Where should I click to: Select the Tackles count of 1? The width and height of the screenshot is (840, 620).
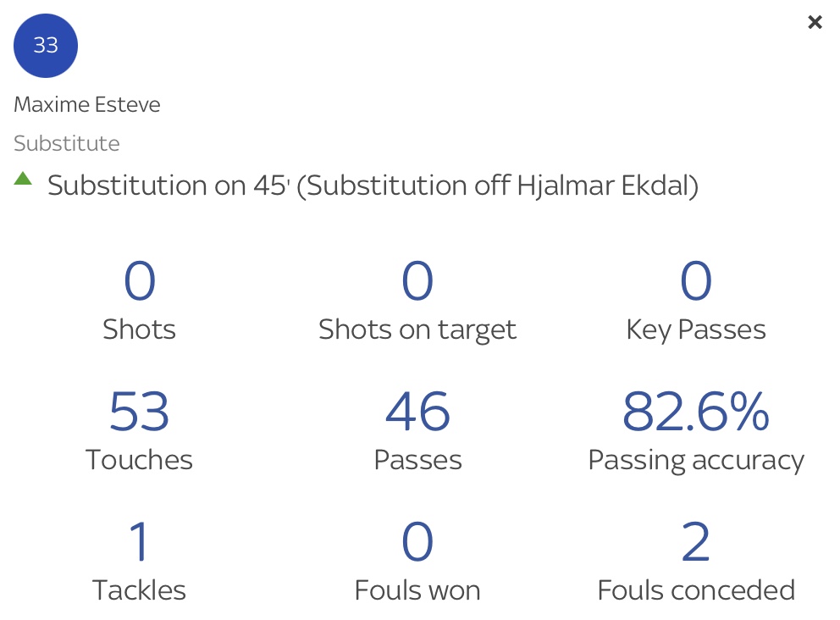(139, 542)
